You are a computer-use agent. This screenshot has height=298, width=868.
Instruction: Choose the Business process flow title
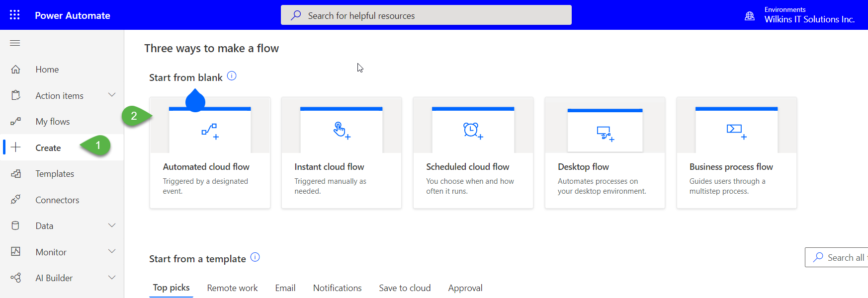(x=731, y=167)
